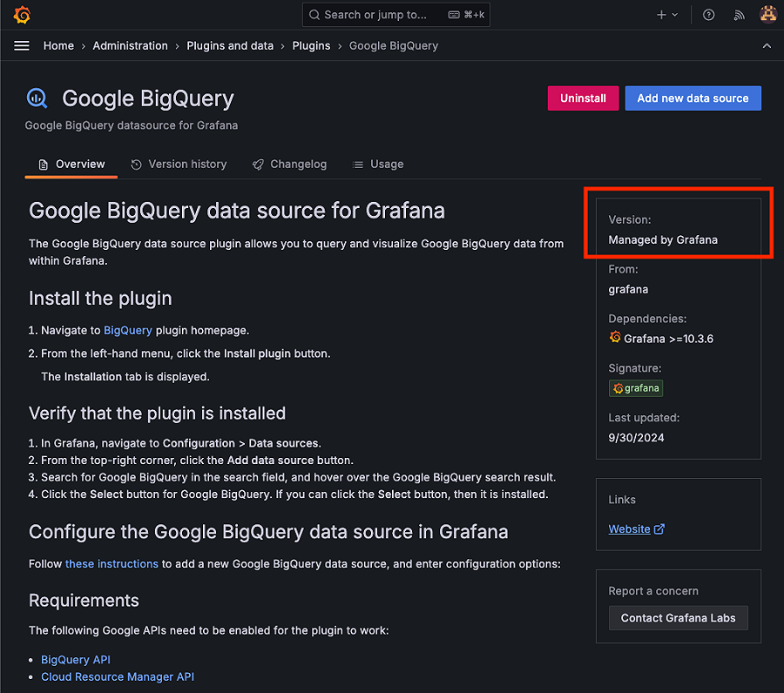Click Add new data source
The image size is (784, 693).
(x=693, y=98)
